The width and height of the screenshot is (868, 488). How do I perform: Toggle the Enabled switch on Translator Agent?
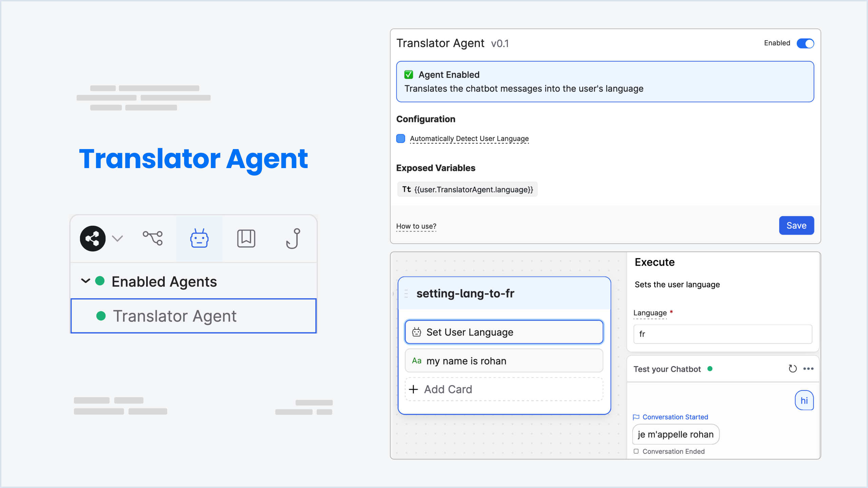[804, 43]
